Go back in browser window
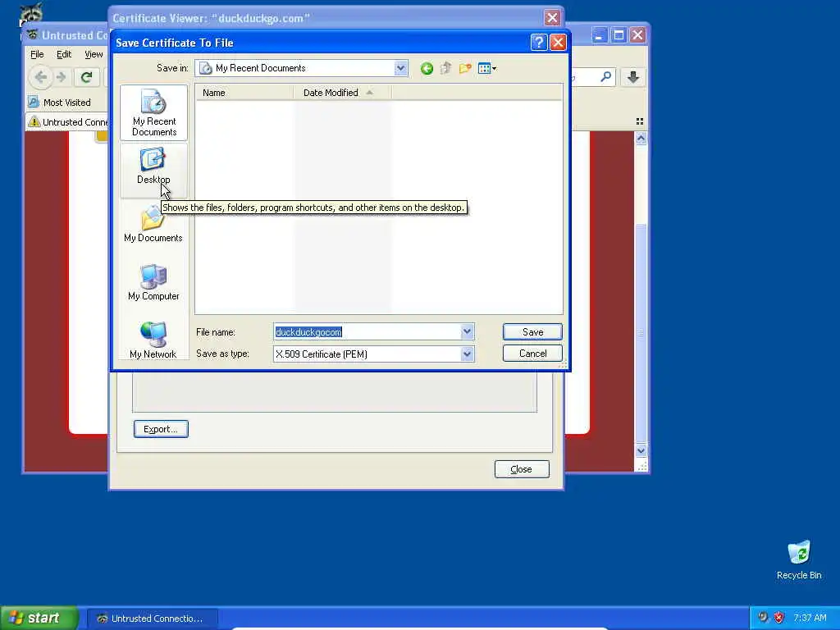840x630 pixels. coord(40,77)
